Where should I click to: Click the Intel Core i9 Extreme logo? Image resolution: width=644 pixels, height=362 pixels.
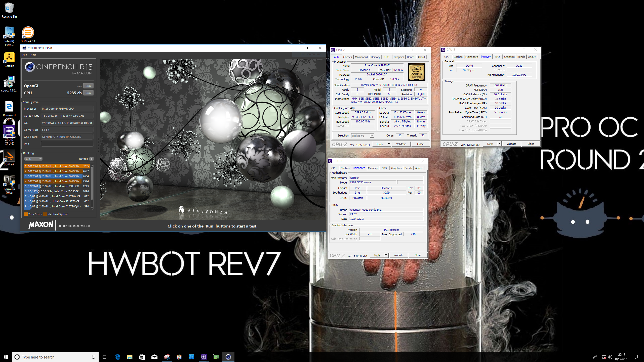click(x=417, y=72)
